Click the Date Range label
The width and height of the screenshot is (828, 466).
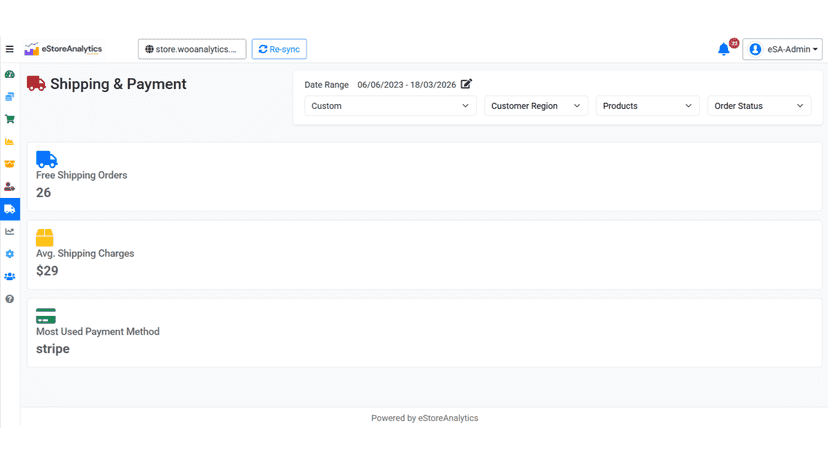326,85
